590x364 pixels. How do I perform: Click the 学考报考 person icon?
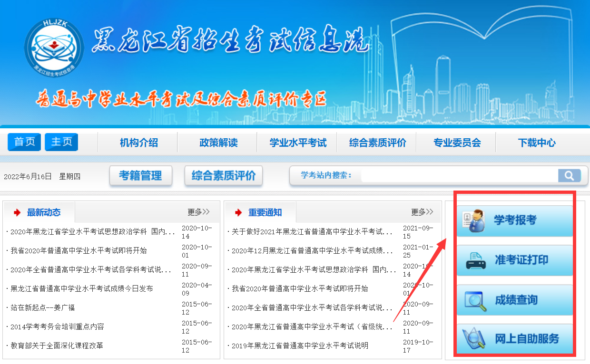[x=474, y=220]
